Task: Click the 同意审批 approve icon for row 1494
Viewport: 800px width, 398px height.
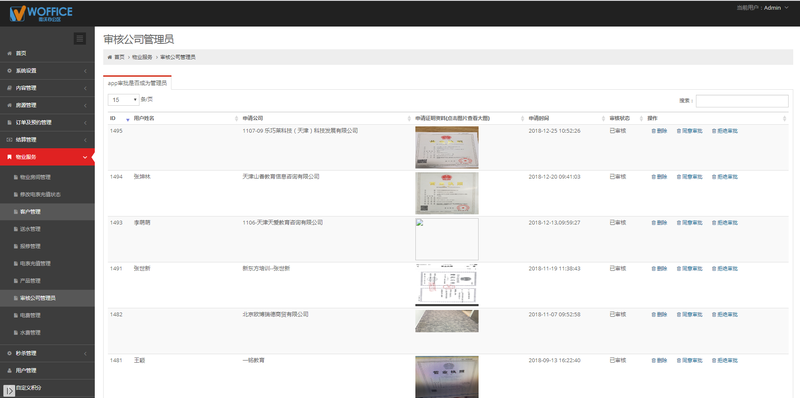Action: tap(679, 177)
